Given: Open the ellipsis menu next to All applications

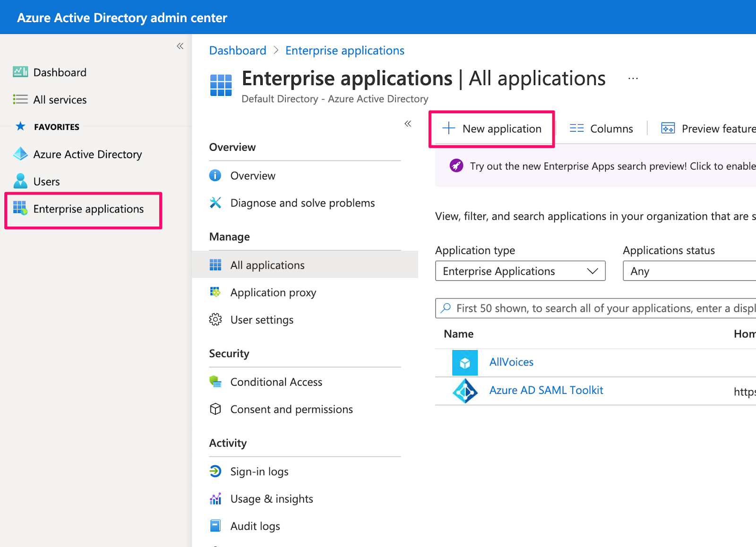Looking at the screenshot, I should [x=633, y=78].
